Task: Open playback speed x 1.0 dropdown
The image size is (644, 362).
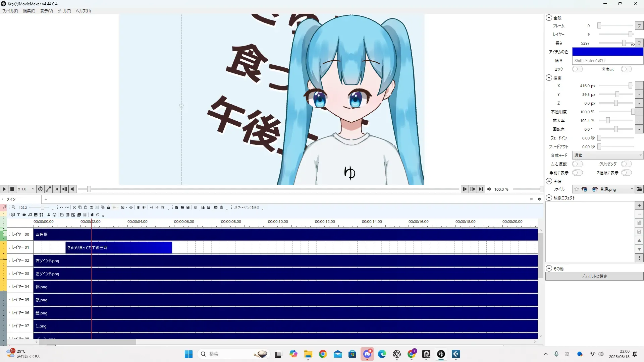Action: [x=26, y=189]
